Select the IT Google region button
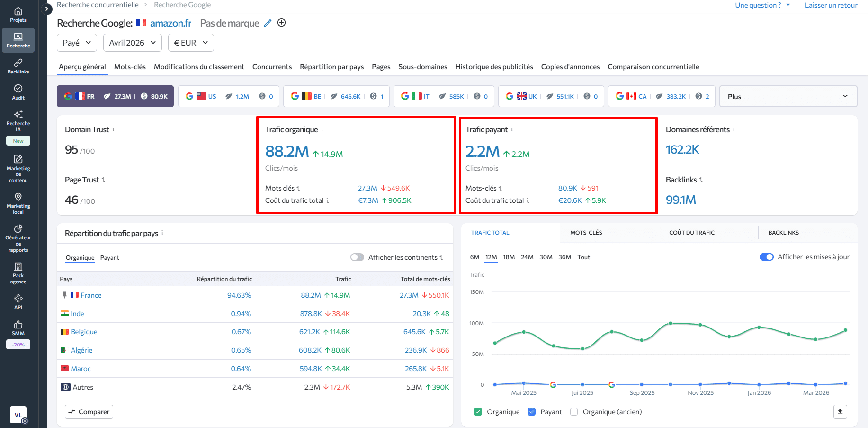Screen dimensions: 868x428 [444, 96]
